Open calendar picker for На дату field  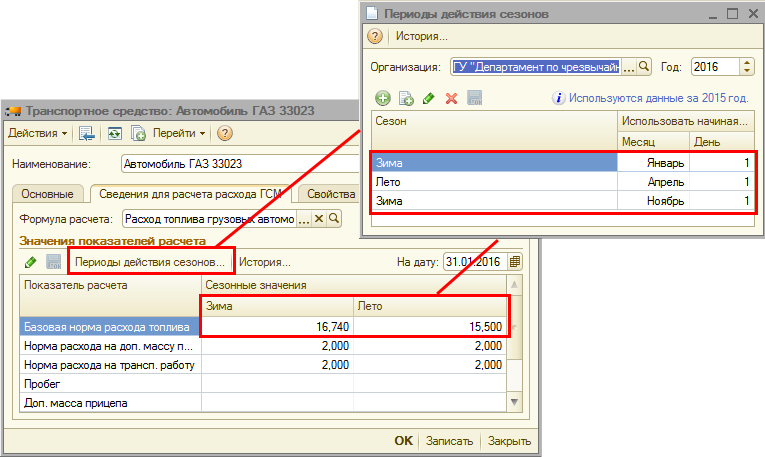pyautogui.click(x=515, y=262)
